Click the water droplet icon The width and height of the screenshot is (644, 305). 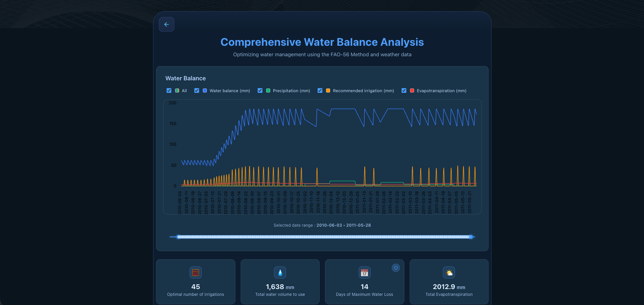[280, 272]
